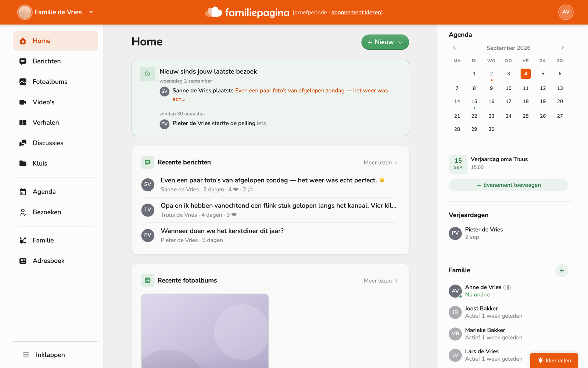
Task: Click the PV avatar beside the kerstdiner message
Action: click(148, 235)
